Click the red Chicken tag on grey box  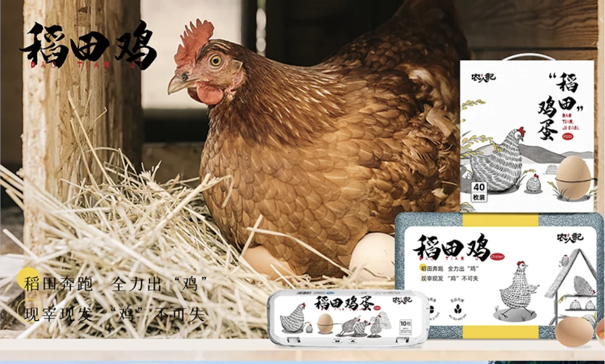(x=497, y=257)
